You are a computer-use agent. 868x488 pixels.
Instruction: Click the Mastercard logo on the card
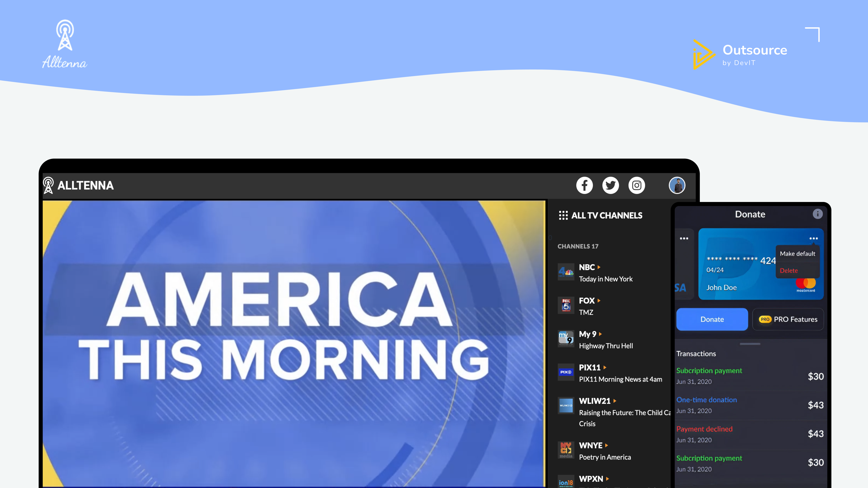(806, 285)
